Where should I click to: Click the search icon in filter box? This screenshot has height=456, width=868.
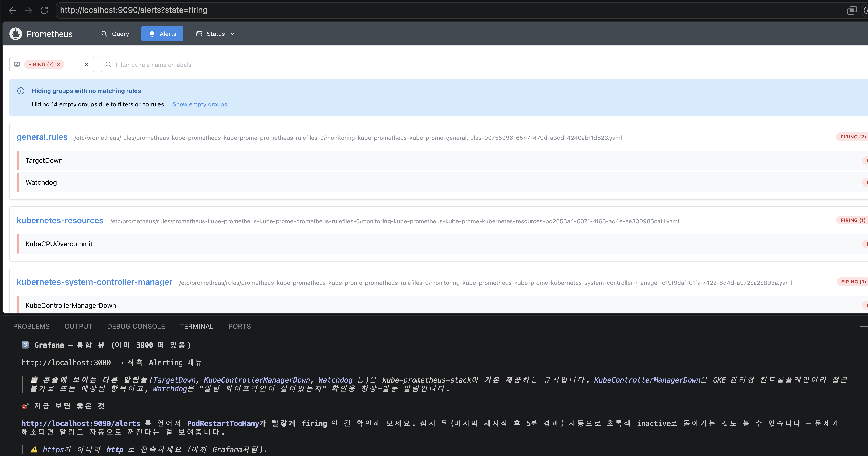click(109, 64)
